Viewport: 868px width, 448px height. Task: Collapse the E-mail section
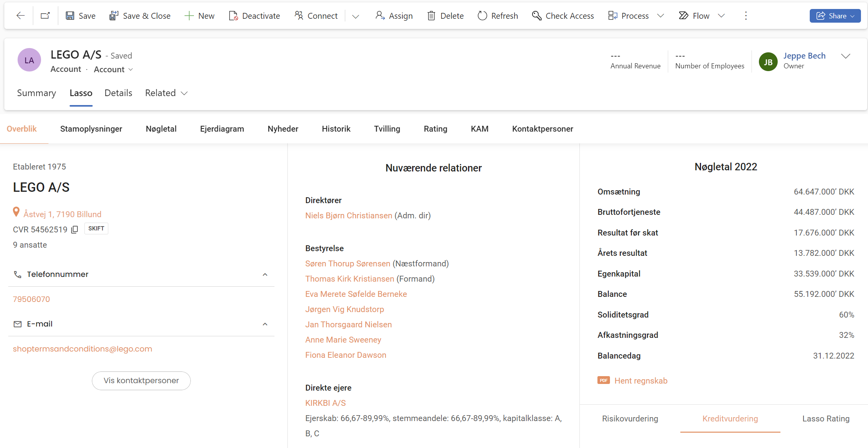tap(265, 324)
